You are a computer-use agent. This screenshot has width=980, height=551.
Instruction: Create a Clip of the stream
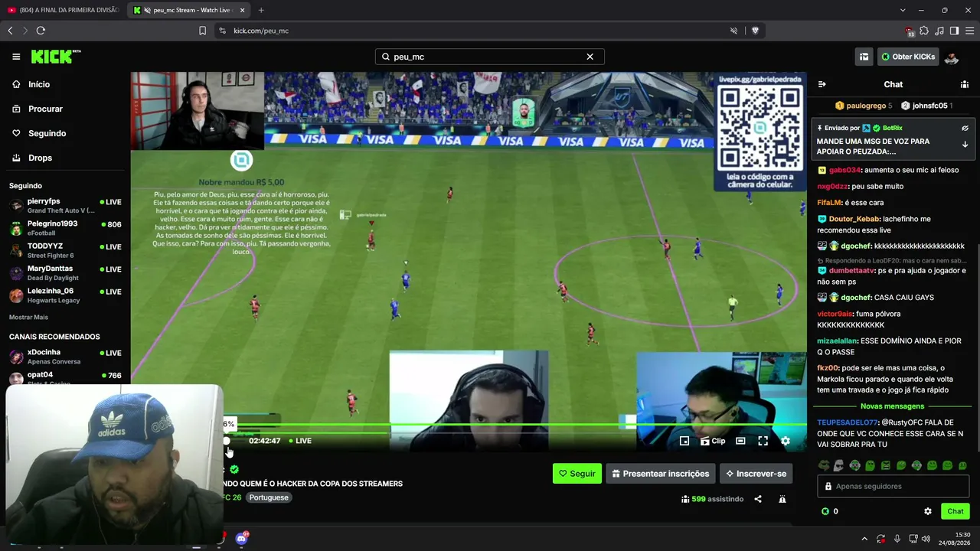(713, 441)
